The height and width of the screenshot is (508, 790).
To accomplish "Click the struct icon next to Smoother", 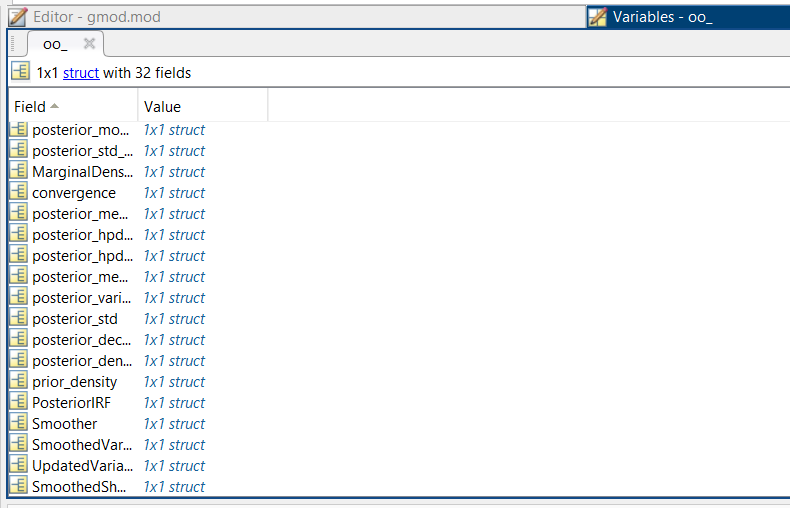I will [x=19, y=423].
